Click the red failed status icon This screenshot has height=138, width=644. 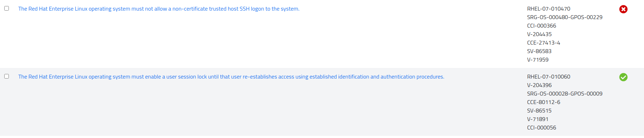pyautogui.click(x=623, y=9)
